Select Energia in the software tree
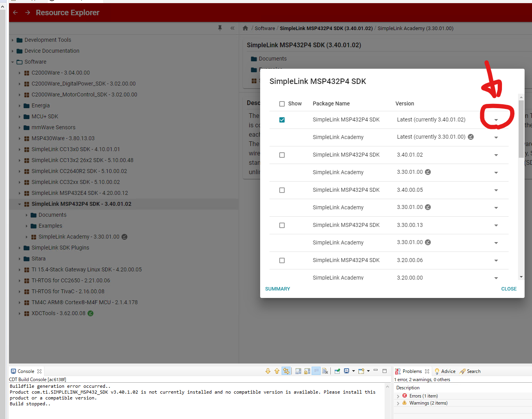 (41, 105)
